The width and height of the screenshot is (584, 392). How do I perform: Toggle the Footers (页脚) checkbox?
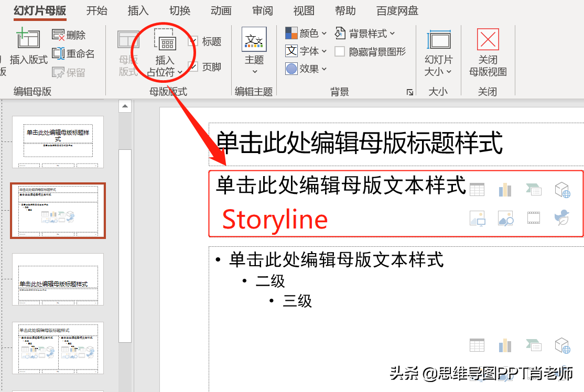(x=193, y=67)
